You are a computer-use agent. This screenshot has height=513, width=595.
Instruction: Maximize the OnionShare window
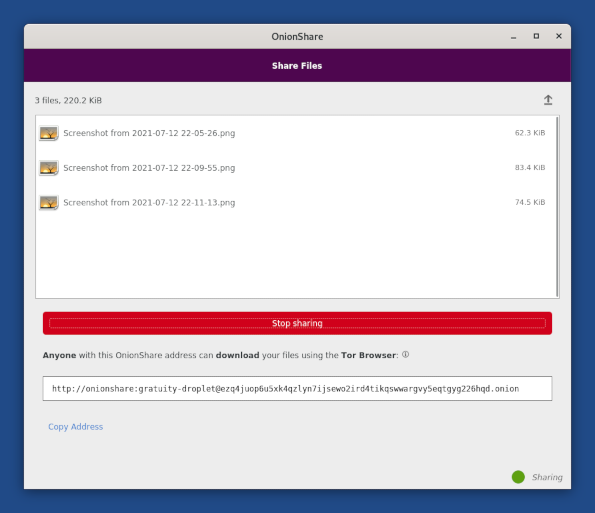[x=536, y=36]
